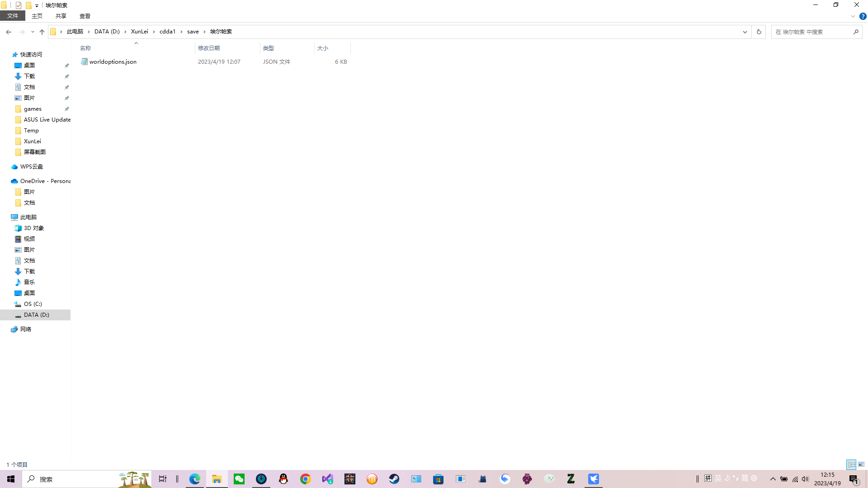Open the 共享 ribbon tab
The image size is (868, 488).
(x=61, y=16)
